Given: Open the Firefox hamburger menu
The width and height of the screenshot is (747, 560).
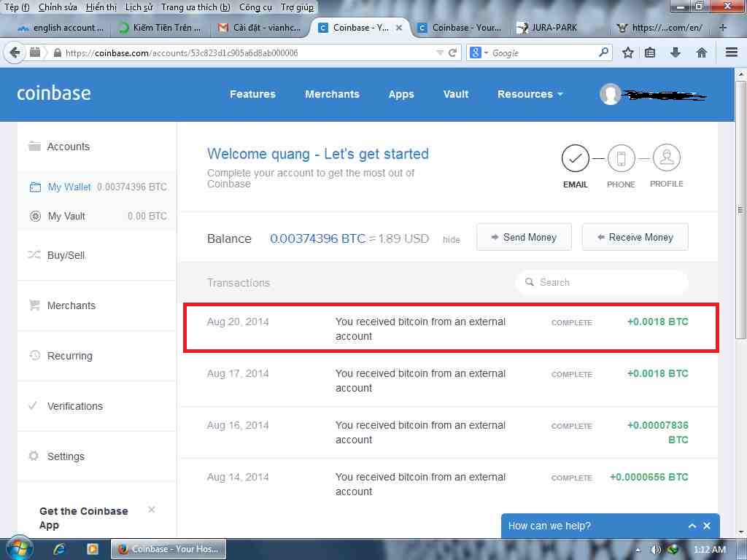Looking at the screenshot, I should 731,52.
